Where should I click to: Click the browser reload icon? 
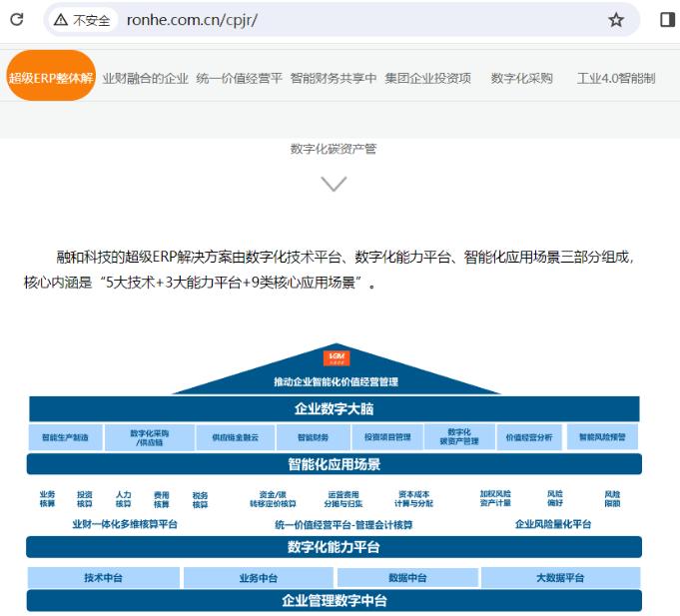(x=17, y=19)
